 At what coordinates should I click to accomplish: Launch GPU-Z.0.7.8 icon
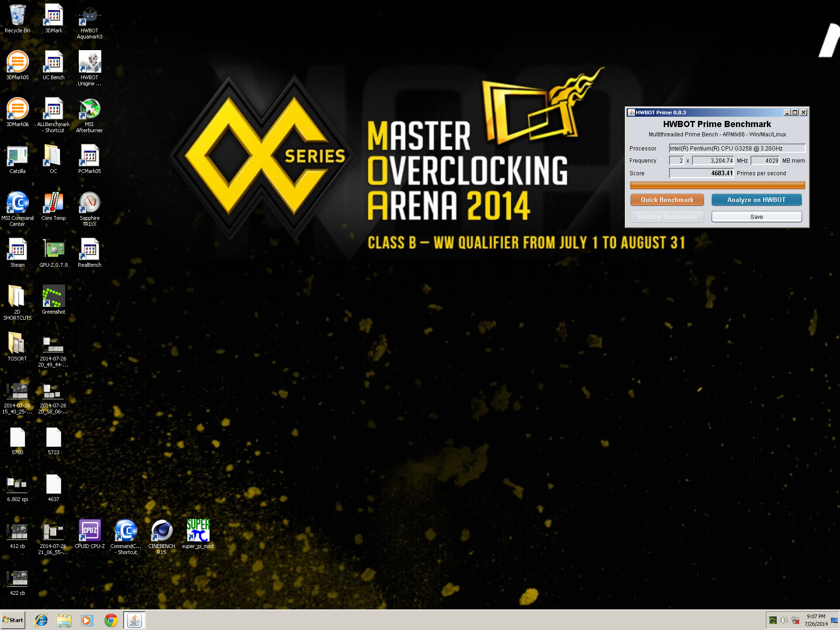(x=53, y=253)
